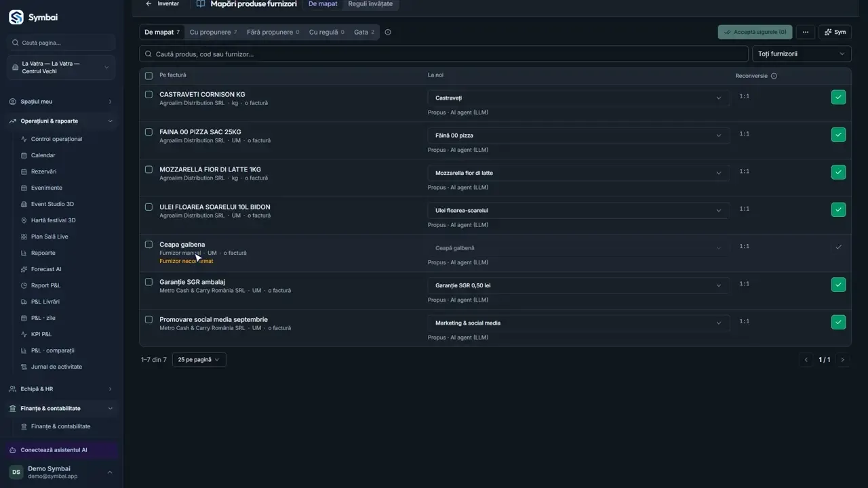
Task: Open the Demo Symbai account menu
Action: coord(62,472)
